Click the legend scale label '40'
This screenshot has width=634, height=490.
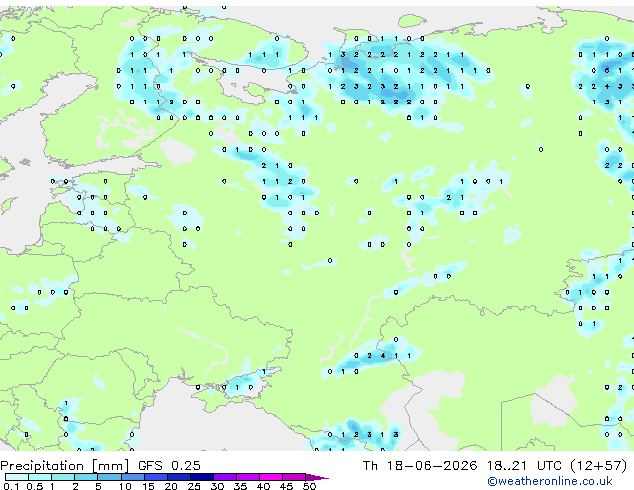[x=264, y=486]
